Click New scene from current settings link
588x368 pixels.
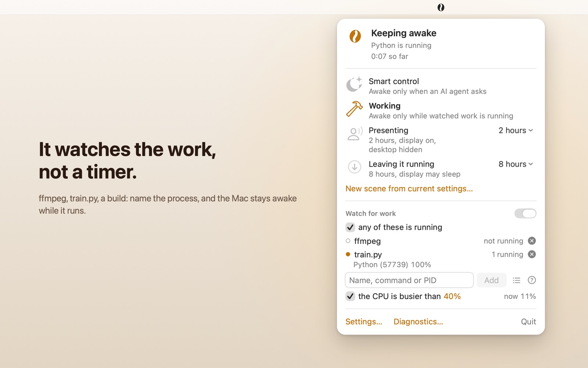[x=409, y=189]
